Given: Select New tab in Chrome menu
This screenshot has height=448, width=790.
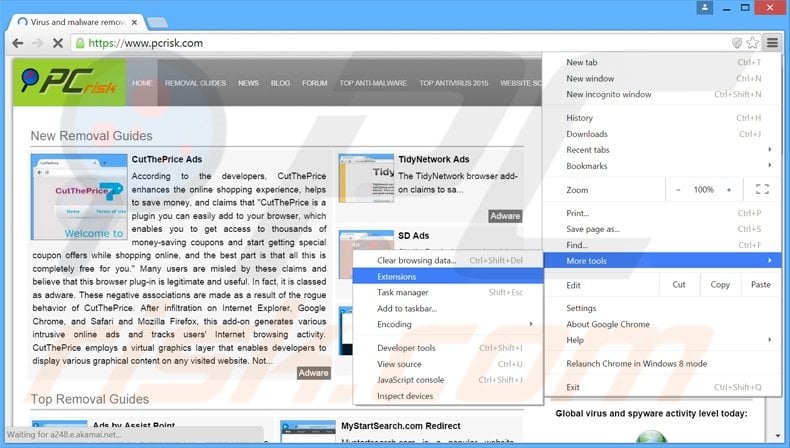Looking at the screenshot, I should click(663, 62).
